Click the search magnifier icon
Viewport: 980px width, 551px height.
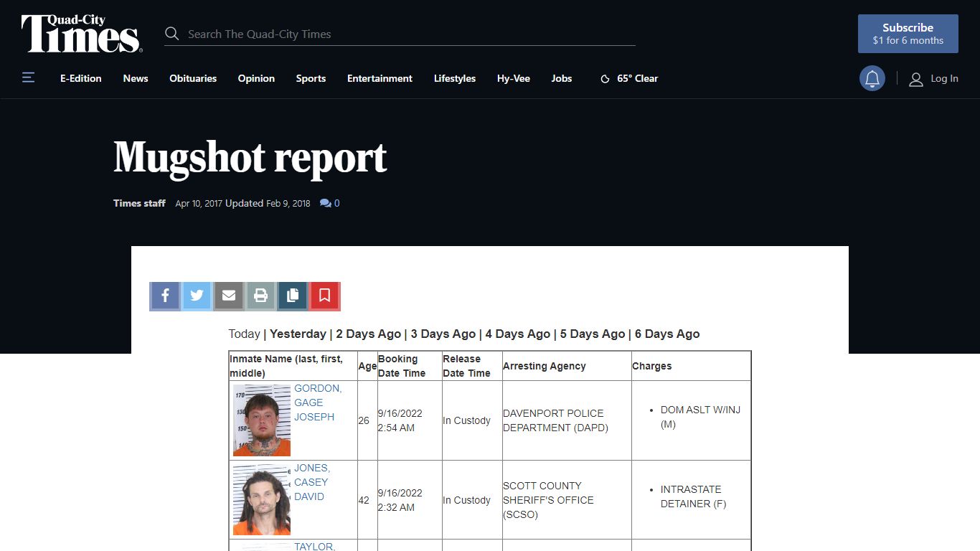[x=171, y=34]
